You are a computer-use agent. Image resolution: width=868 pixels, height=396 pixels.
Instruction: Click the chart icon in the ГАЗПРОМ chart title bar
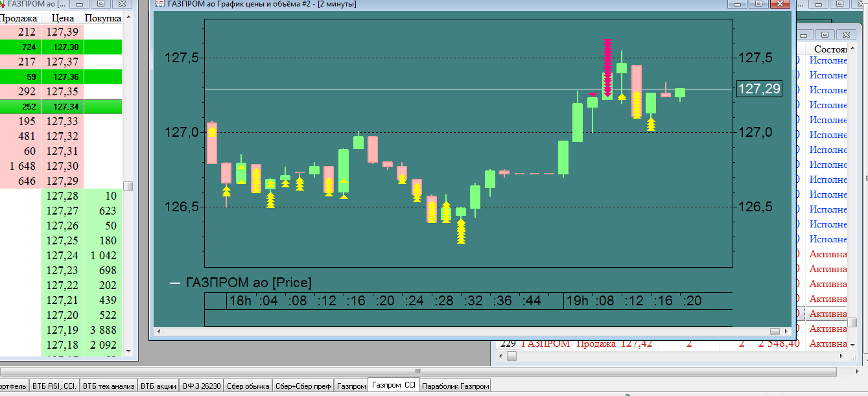click(159, 4)
